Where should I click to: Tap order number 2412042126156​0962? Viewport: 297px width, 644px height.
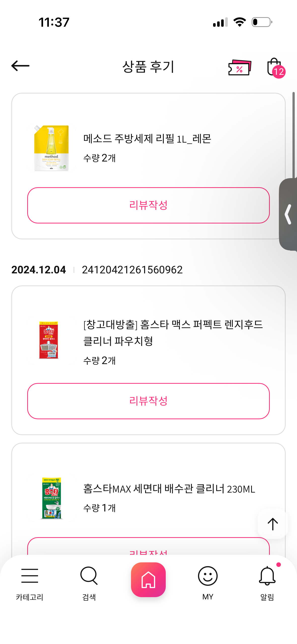tap(132, 270)
